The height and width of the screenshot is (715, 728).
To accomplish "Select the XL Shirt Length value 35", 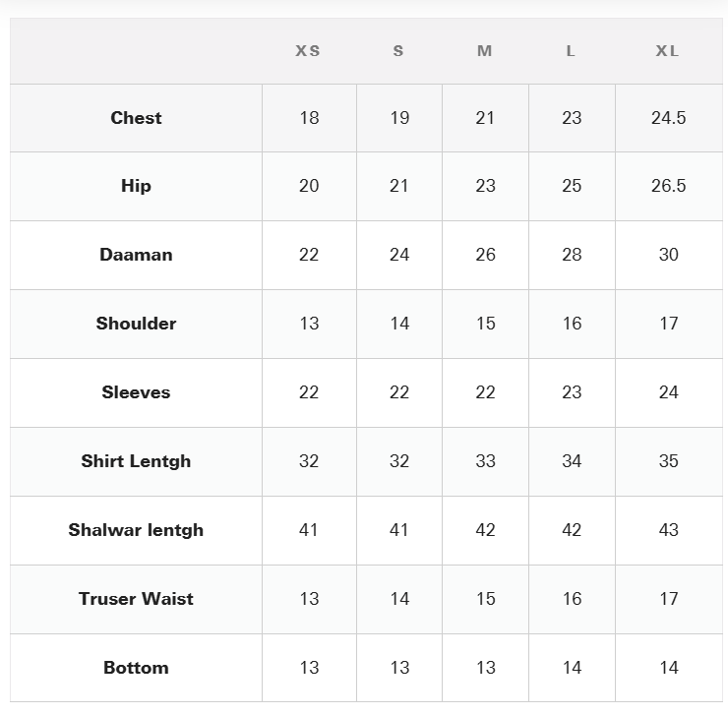I will (668, 461).
